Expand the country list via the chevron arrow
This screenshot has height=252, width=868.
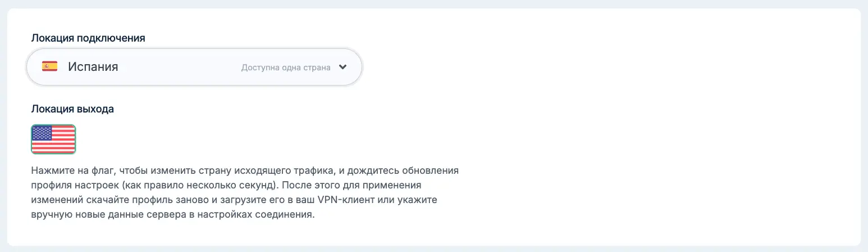pyautogui.click(x=343, y=67)
